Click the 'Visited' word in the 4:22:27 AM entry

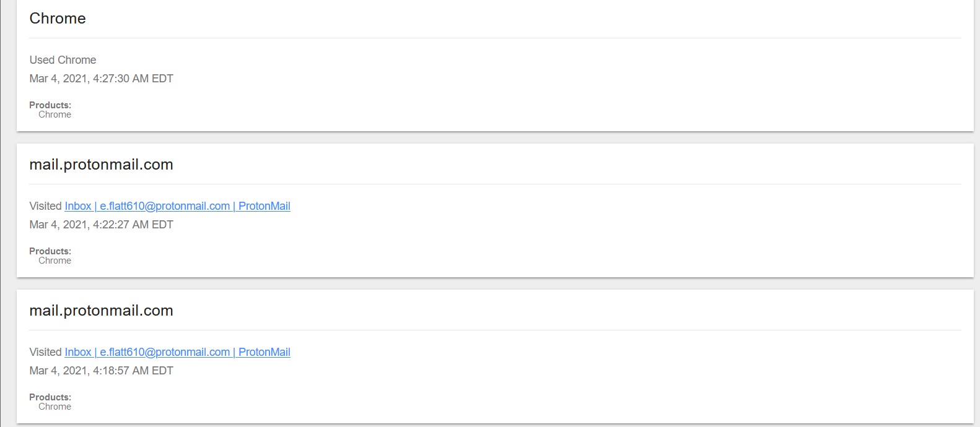tap(45, 206)
